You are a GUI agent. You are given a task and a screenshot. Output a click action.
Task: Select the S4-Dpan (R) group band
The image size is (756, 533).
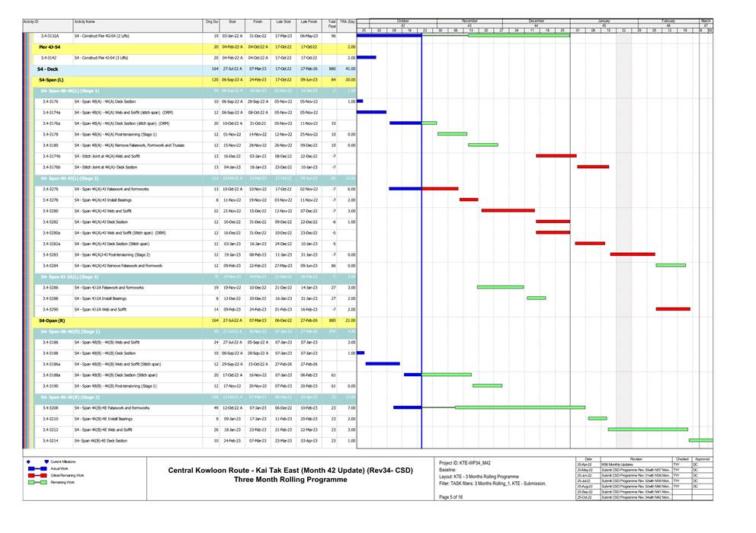tap(195, 321)
